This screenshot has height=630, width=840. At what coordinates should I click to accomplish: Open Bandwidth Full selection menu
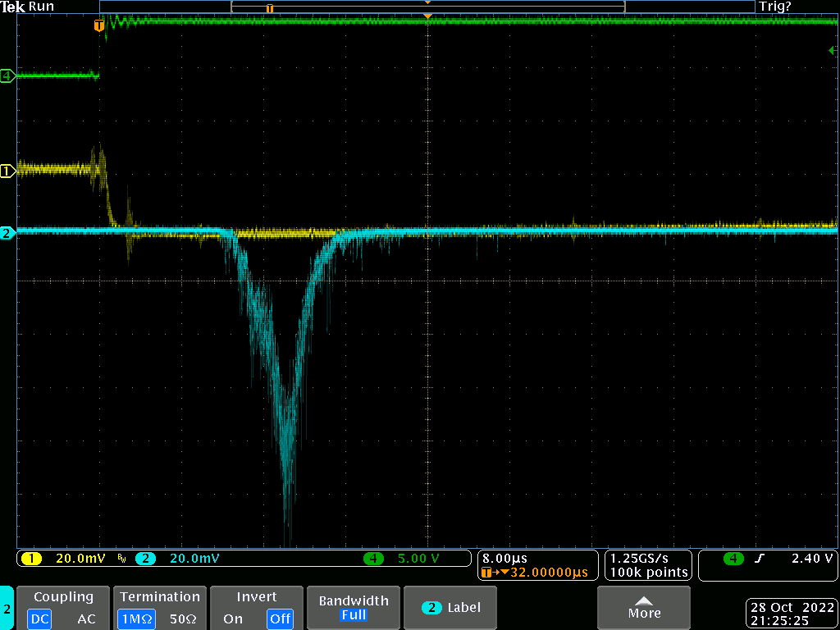[x=353, y=607]
